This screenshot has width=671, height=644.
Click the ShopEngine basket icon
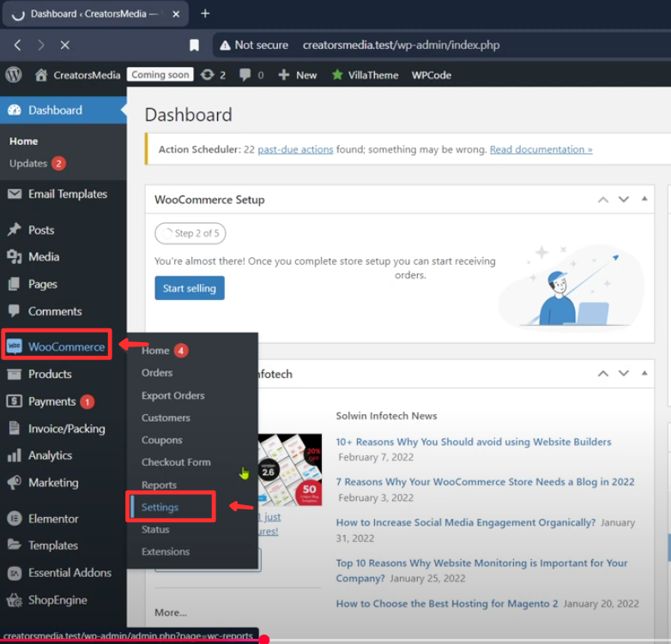(x=14, y=600)
